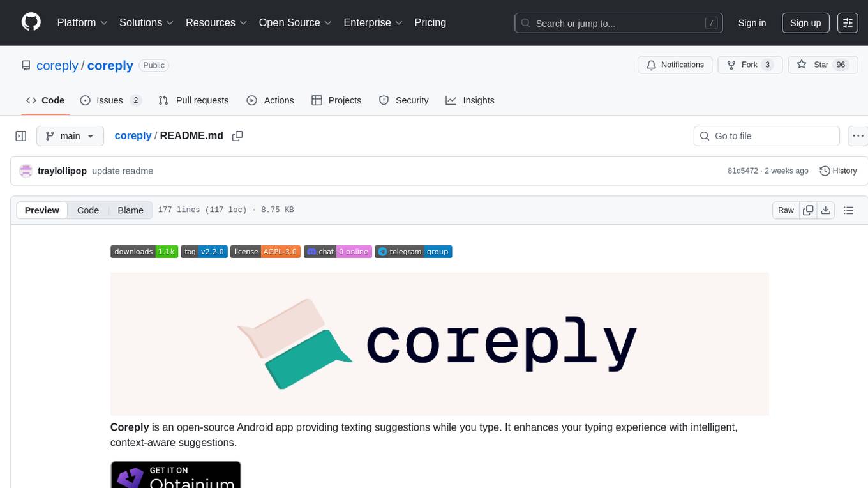The height and width of the screenshot is (488, 868).
Task: Open the traylollipop author profile
Action: click(x=62, y=171)
